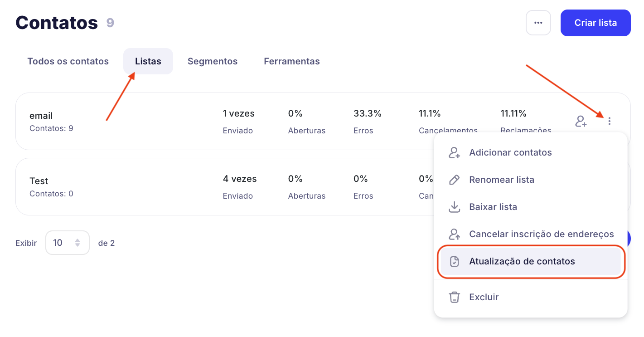Screen dimensions: 644x337
Task: Open the three-dot menu for email list
Action: [610, 121]
